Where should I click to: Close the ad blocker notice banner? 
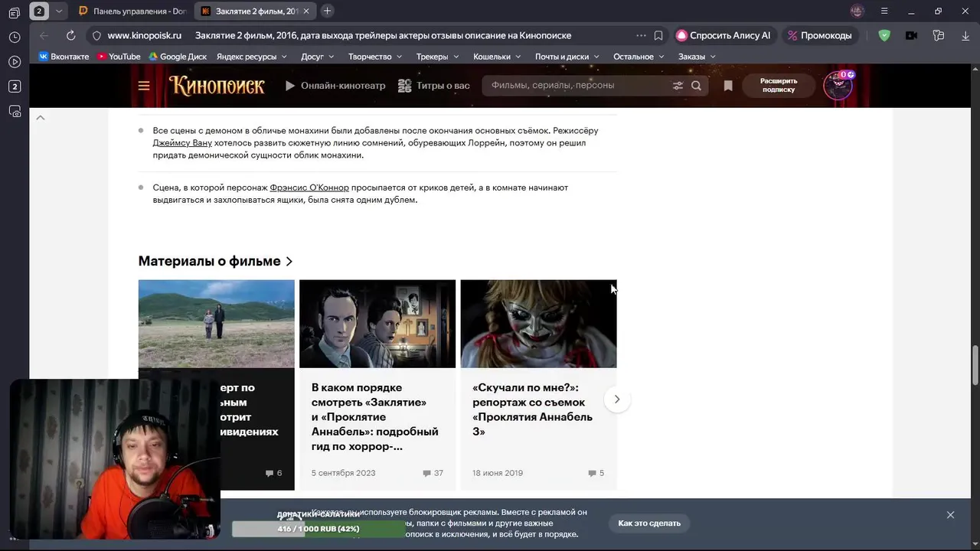(x=950, y=515)
